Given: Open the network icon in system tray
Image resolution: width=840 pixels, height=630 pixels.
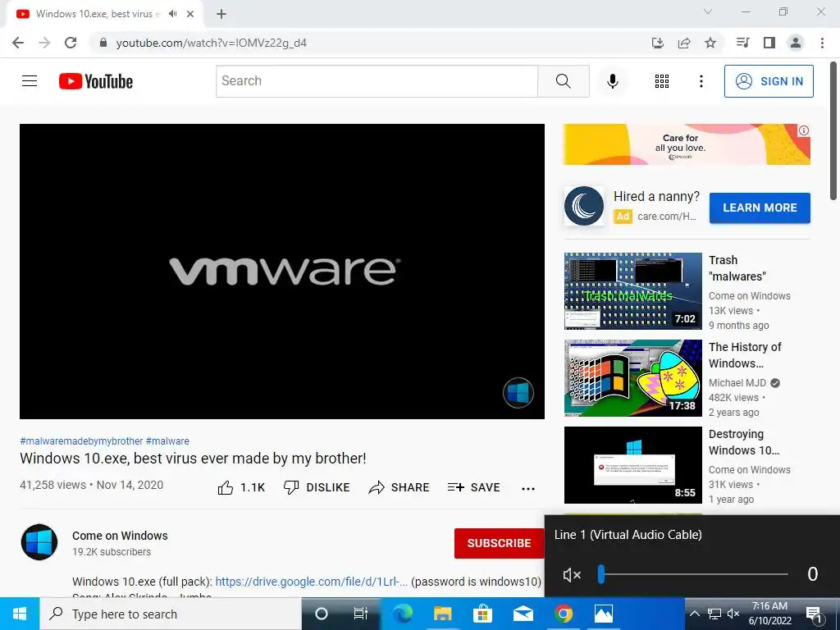Looking at the screenshot, I should (x=714, y=614).
